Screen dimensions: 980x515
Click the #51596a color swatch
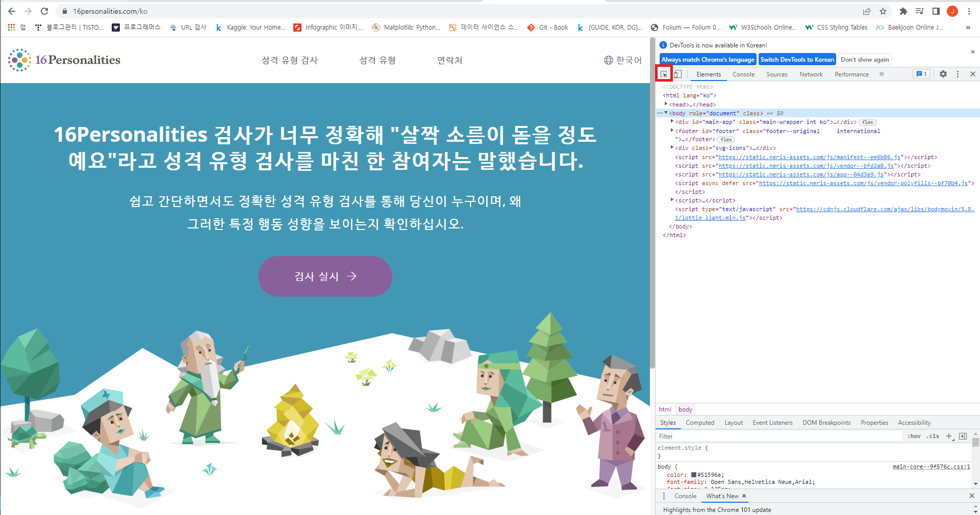pyautogui.click(x=694, y=475)
